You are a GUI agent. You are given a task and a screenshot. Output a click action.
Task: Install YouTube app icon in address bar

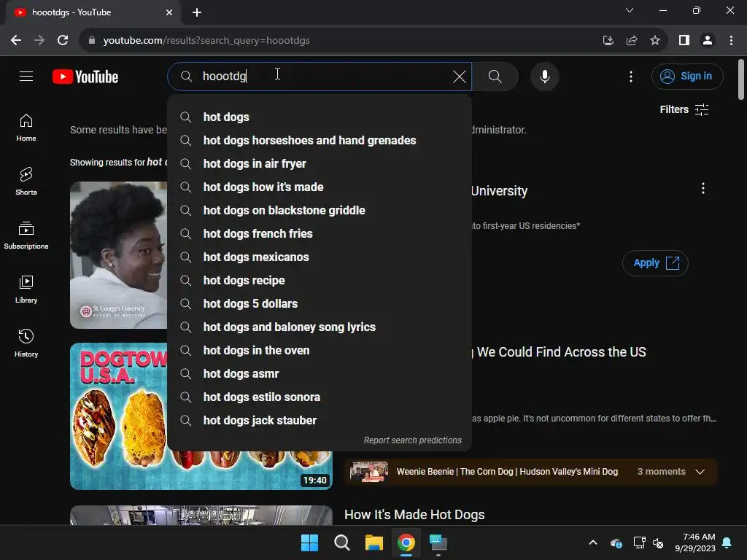[x=608, y=41]
